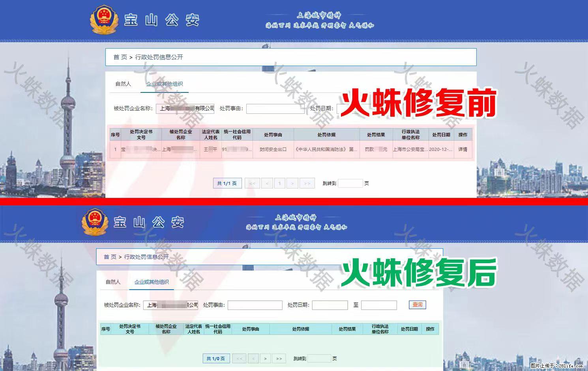The width and height of the screenshot is (588, 371).
Task: Click the next-page > icon in bottom pagination
Action: point(265,358)
